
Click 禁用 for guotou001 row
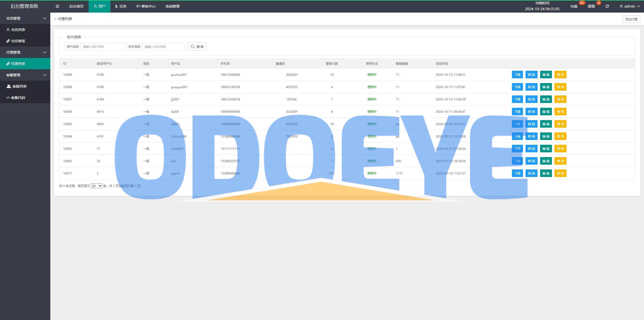[x=560, y=75]
